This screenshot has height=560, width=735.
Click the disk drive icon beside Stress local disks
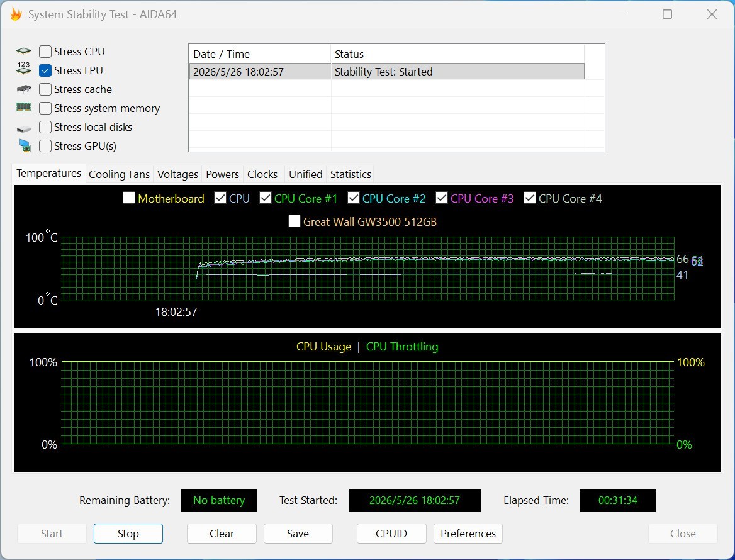pos(23,128)
